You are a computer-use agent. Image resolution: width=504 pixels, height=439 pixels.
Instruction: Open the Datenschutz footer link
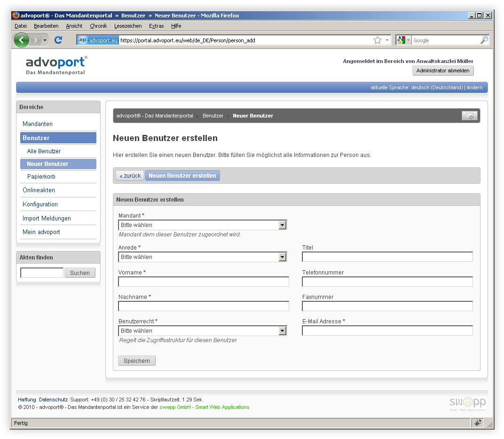tap(53, 400)
